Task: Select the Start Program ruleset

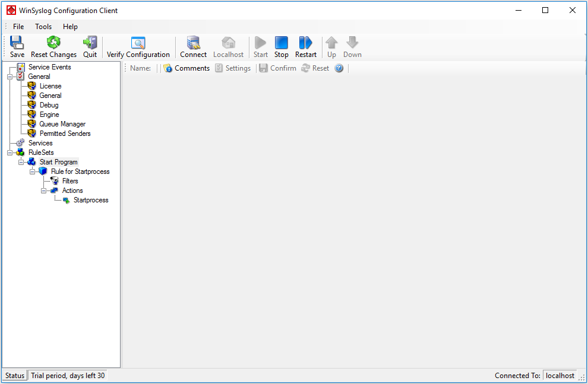Action: [58, 162]
